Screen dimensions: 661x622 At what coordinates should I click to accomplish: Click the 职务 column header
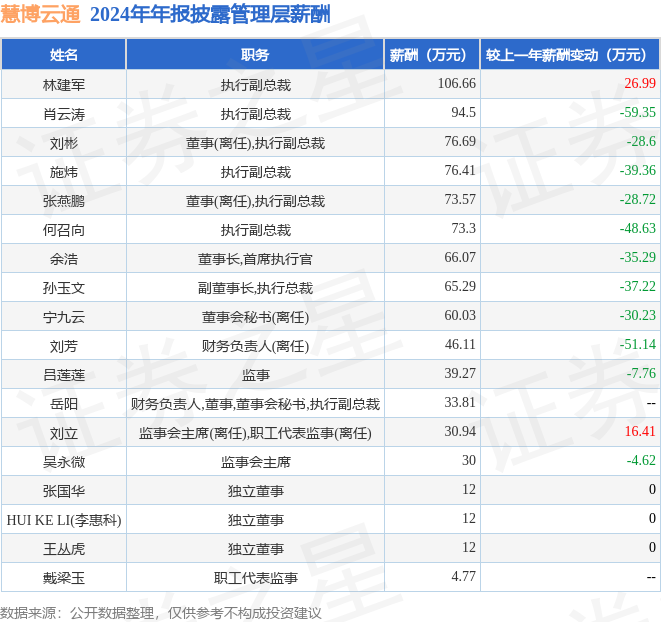[x=255, y=55]
